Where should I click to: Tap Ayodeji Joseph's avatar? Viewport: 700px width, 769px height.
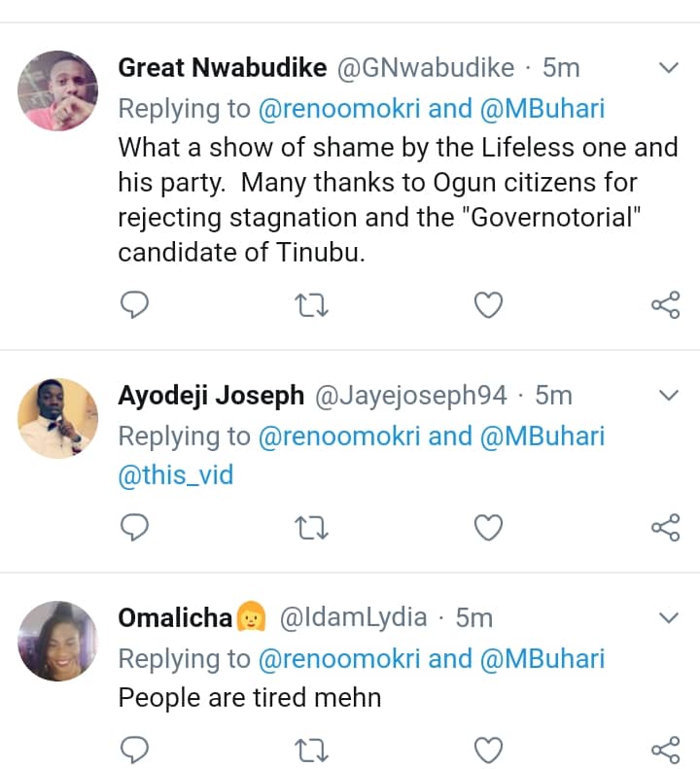[x=58, y=418]
